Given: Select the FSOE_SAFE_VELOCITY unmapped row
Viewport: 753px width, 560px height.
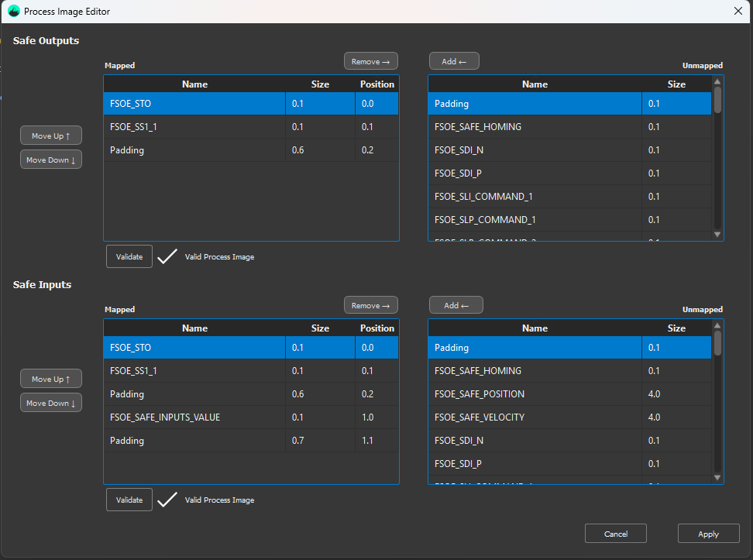Looking at the screenshot, I should point(535,417).
